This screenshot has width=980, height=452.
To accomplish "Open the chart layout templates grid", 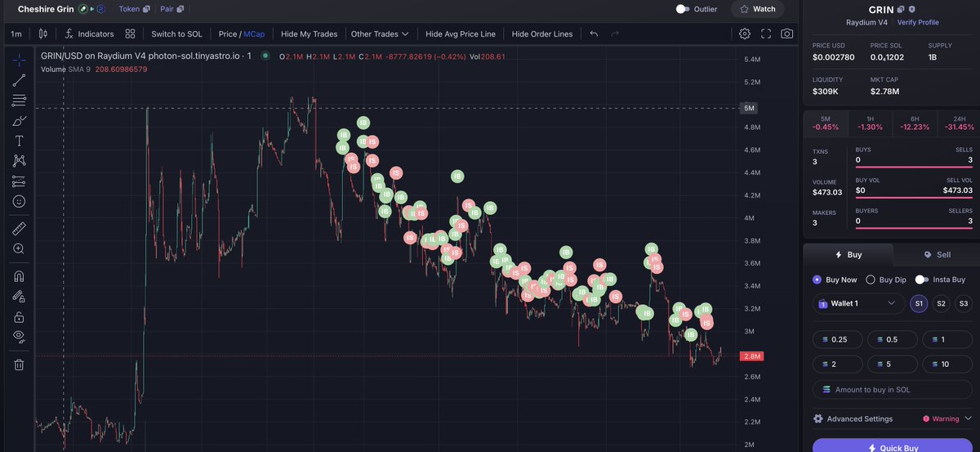I will click(x=131, y=34).
